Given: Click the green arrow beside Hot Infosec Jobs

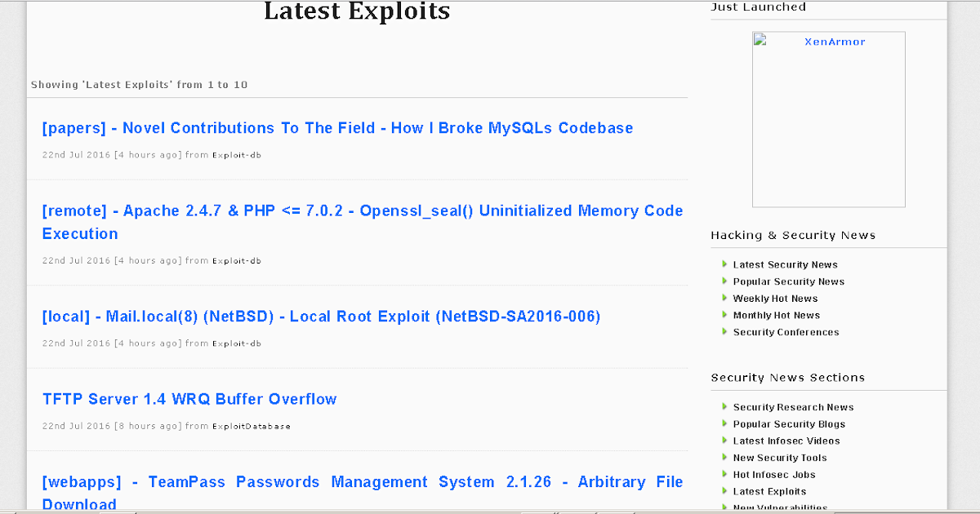Looking at the screenshot, I should (724, 474).
